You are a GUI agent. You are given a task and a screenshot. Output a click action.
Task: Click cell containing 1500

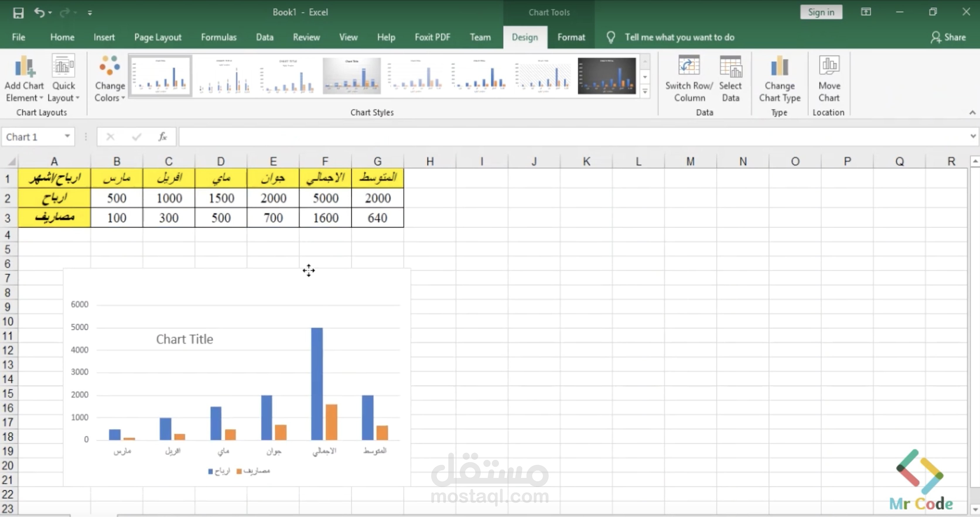(x=221, y=198)
